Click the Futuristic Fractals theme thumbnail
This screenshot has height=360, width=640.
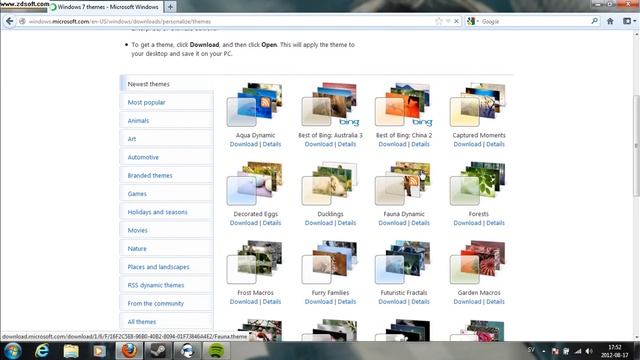click(403, 262)
